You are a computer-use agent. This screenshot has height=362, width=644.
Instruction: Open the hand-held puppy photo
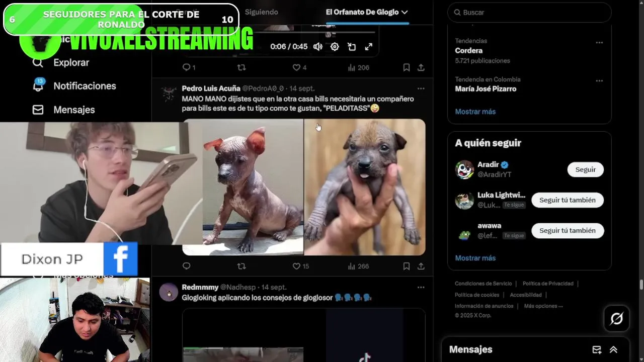coord(365,187)
